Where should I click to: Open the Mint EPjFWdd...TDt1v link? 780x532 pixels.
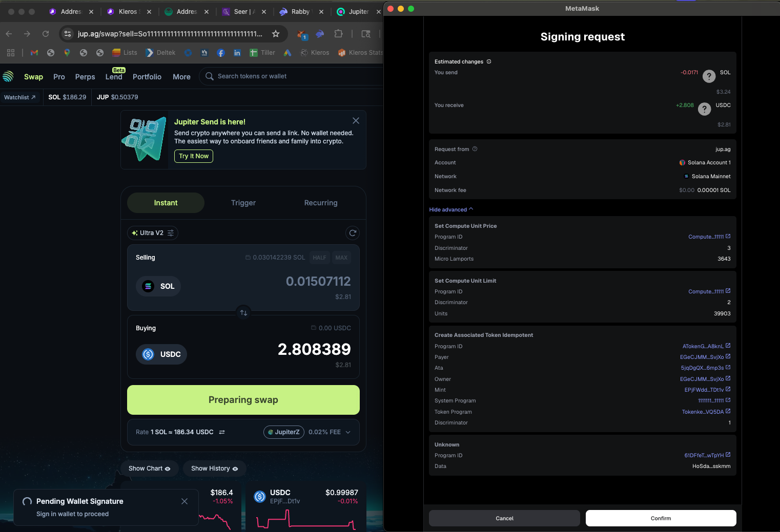coord(707,390)
